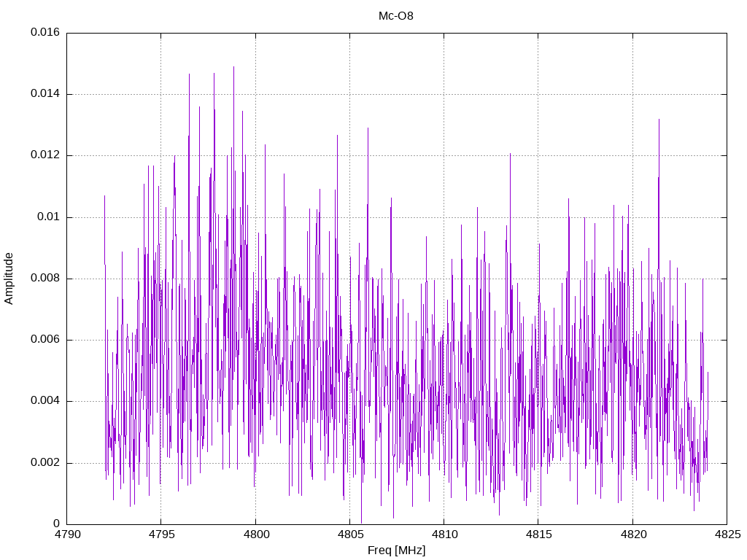Image resolution: width=747 pixels, height=560 pixels.
Task: Select the 0.01 y-axis tick label
Action: pos(49,217)
